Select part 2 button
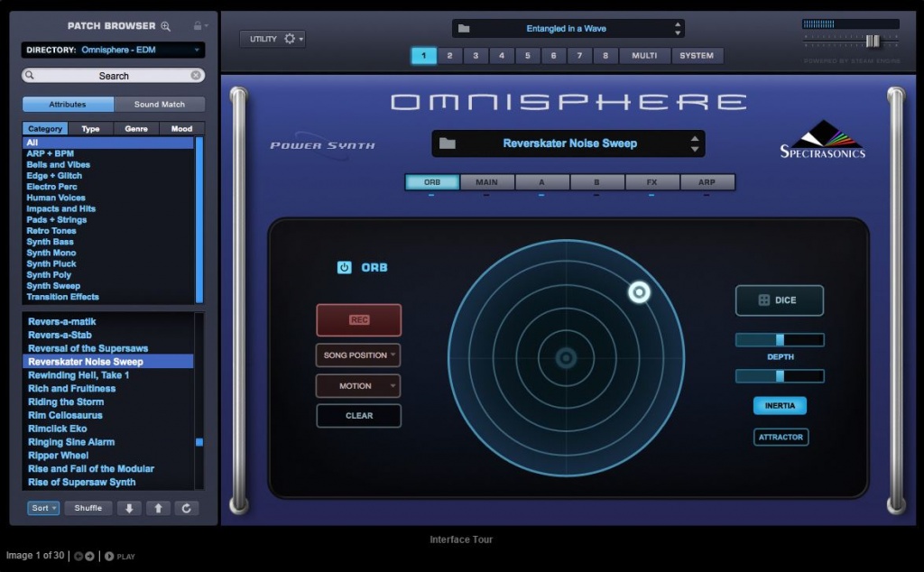 (449, 56)
